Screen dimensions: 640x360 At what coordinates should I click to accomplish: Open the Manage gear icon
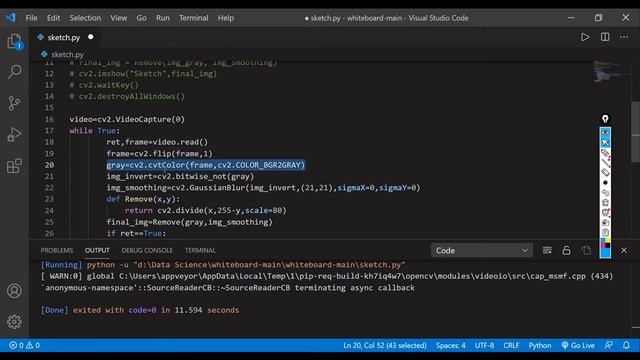pos(14,322)
